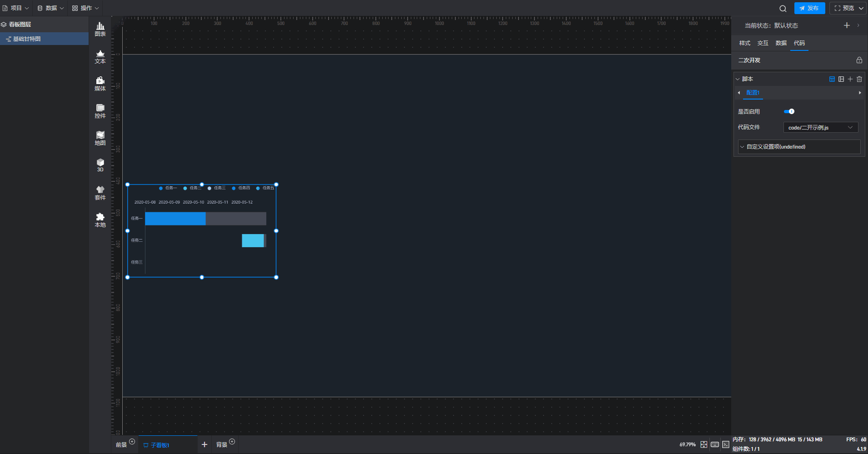Click the 发布 publish button
Screen dimensions: 868x454
pos(809,8)
